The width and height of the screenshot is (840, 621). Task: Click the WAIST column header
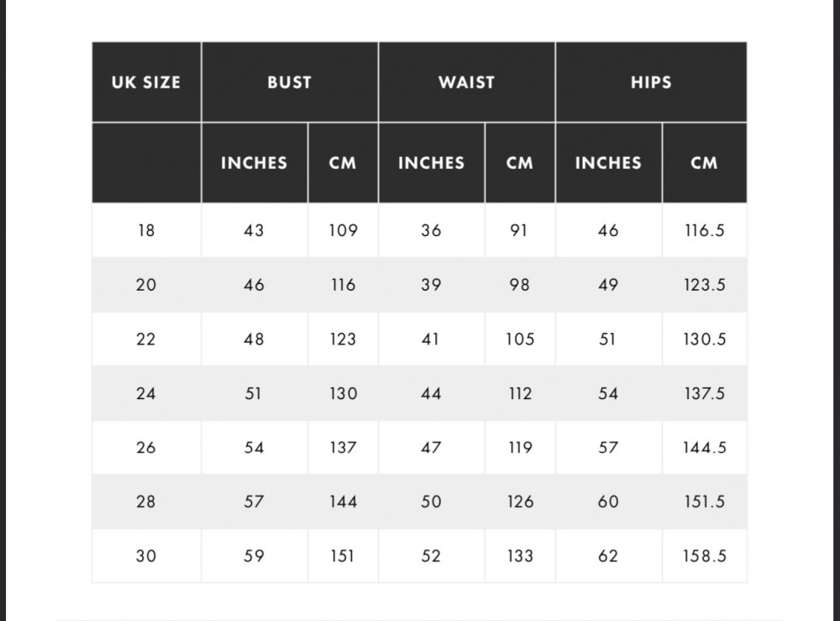tap(466, 82)
